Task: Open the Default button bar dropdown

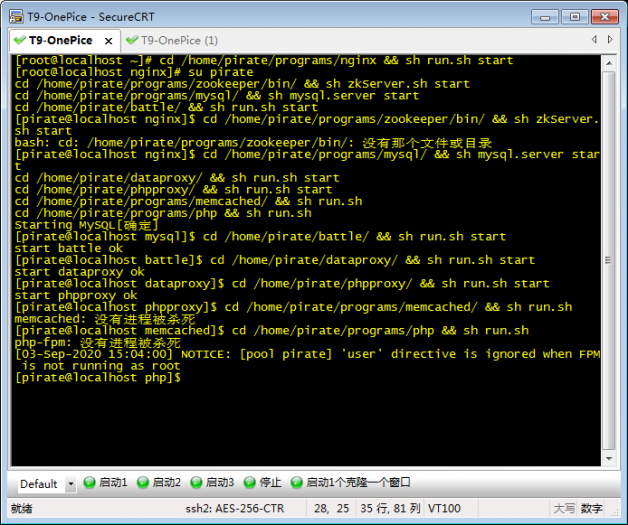Action: click(70, 484)
